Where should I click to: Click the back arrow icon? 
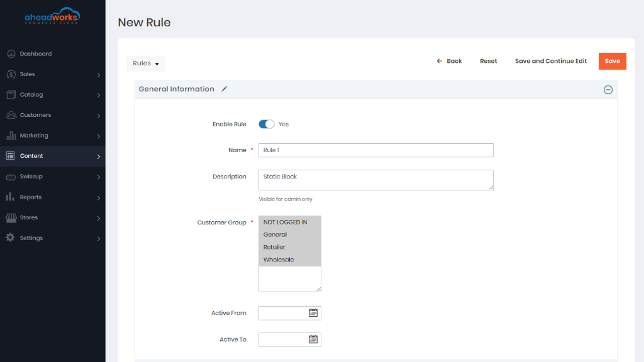(440, 61)
